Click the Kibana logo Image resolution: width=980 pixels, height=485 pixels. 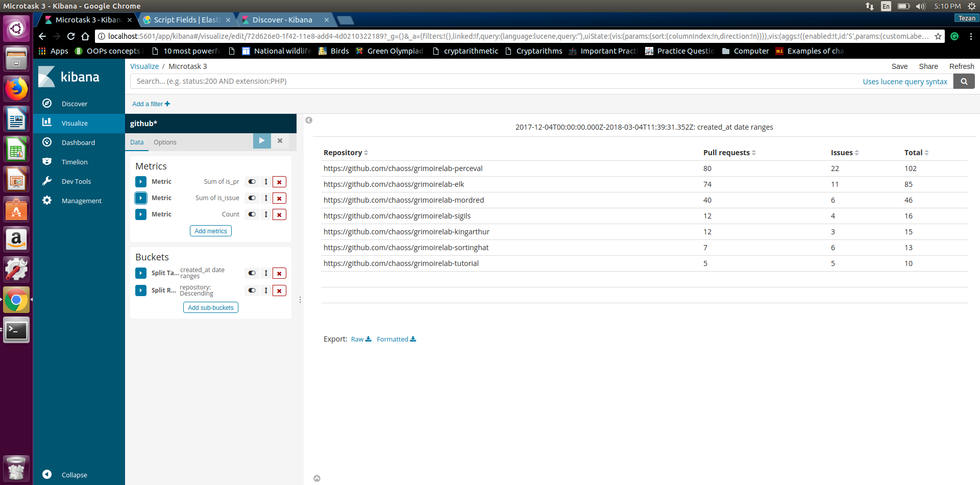(69, 77)
